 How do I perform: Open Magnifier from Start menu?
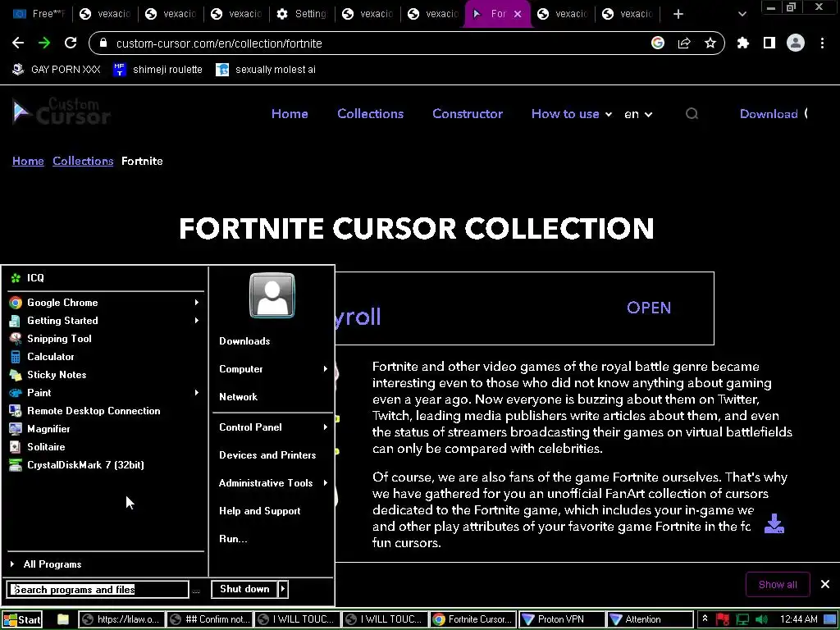(x=106, y=428)
